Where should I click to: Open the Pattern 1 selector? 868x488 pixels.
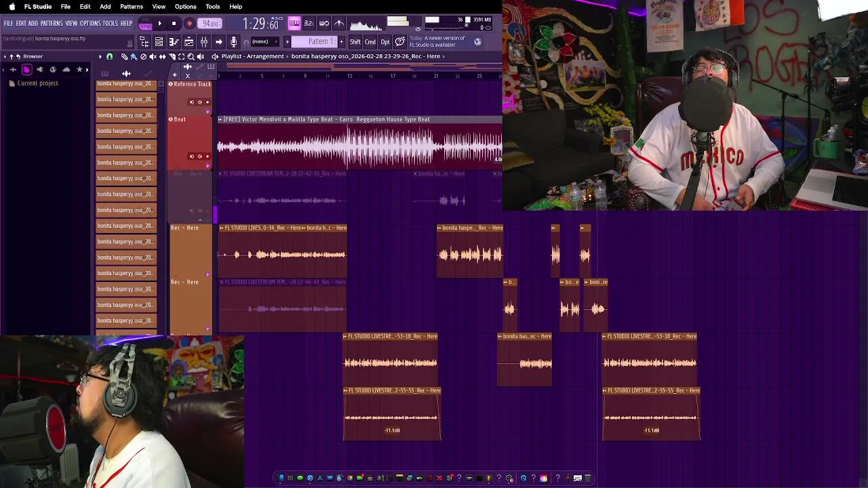click(x=315, y=42)
